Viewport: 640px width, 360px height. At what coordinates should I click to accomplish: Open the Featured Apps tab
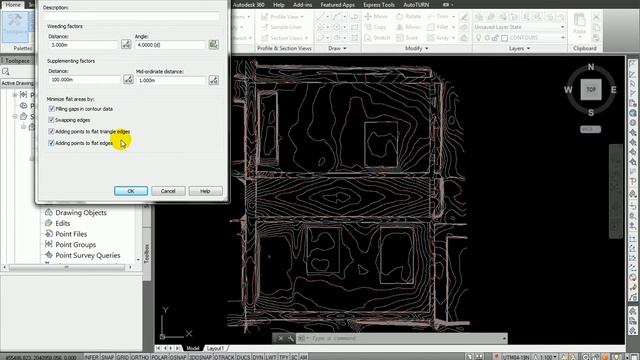[x=338, y=5]
